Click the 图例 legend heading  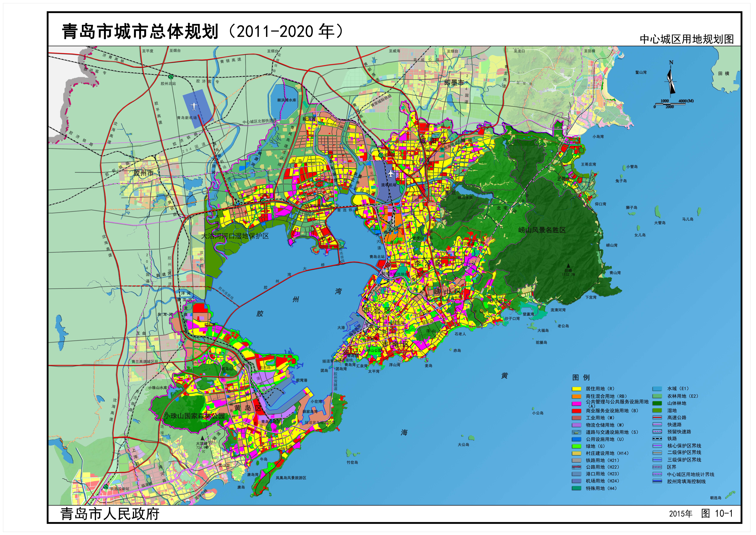(581, 378)
